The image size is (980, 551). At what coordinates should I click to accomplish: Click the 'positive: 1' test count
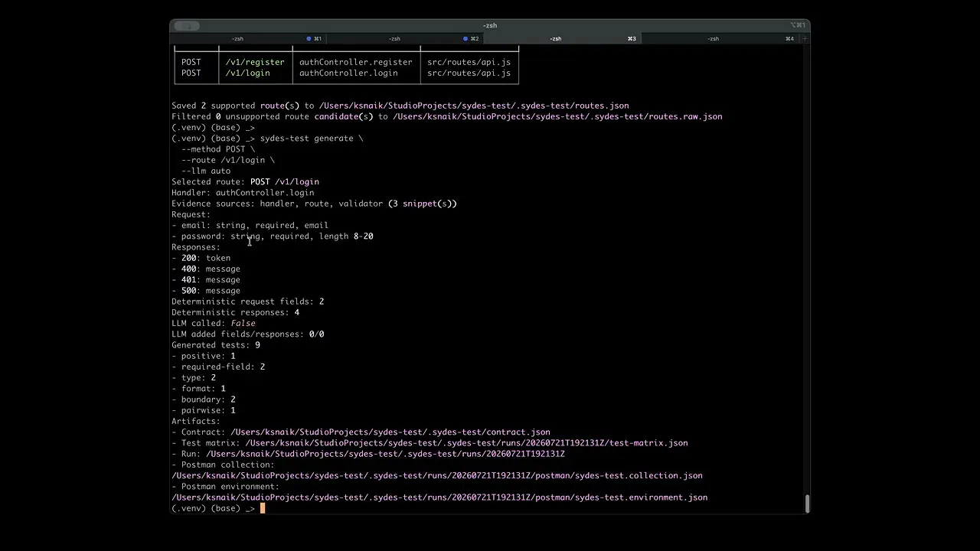pyautogui.click(x=204, y=356)
